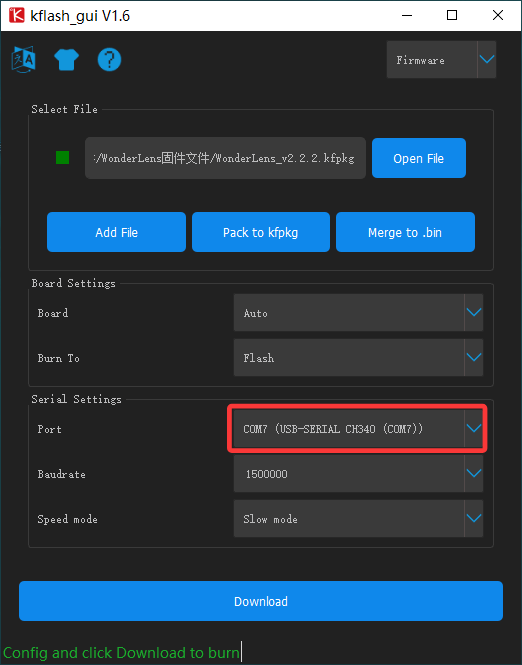Click the Open File button
Screen dimensions: 522x665
point(419,158)
